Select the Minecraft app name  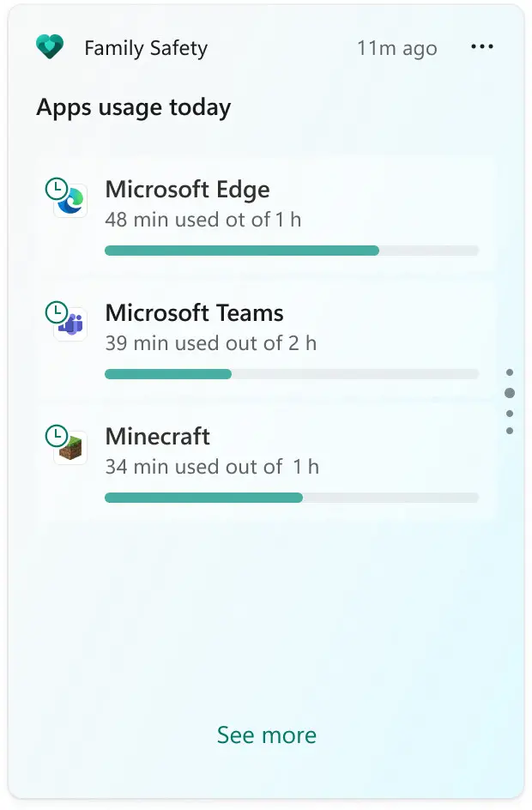157,437
